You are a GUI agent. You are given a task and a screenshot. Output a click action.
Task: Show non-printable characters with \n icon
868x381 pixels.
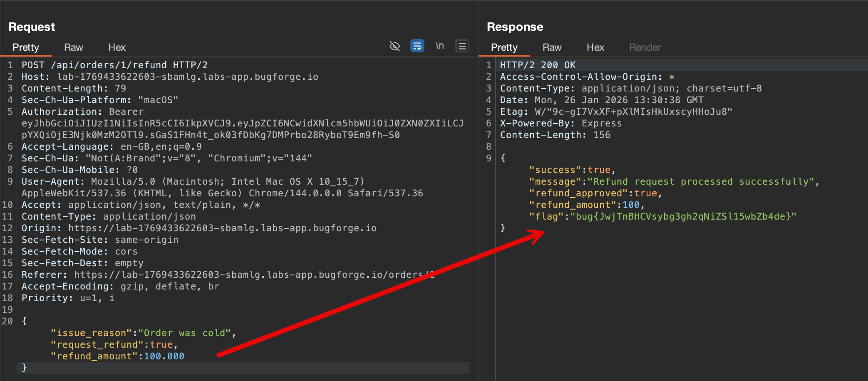point(439,46)
